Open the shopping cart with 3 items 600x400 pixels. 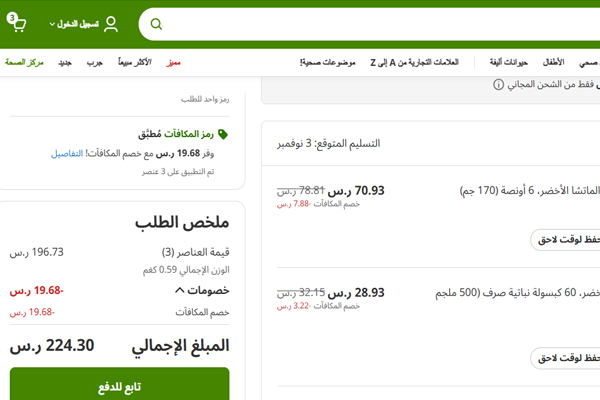[x=16, y=23]
